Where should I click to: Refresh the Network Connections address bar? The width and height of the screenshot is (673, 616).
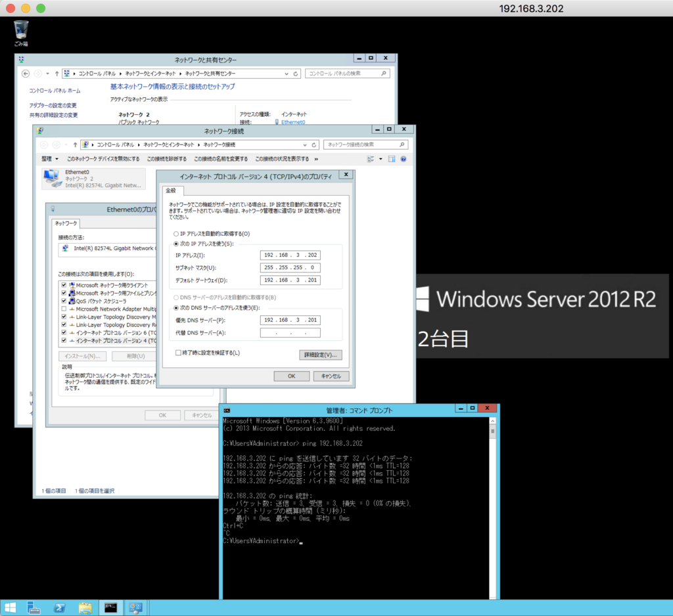(313, 145)
